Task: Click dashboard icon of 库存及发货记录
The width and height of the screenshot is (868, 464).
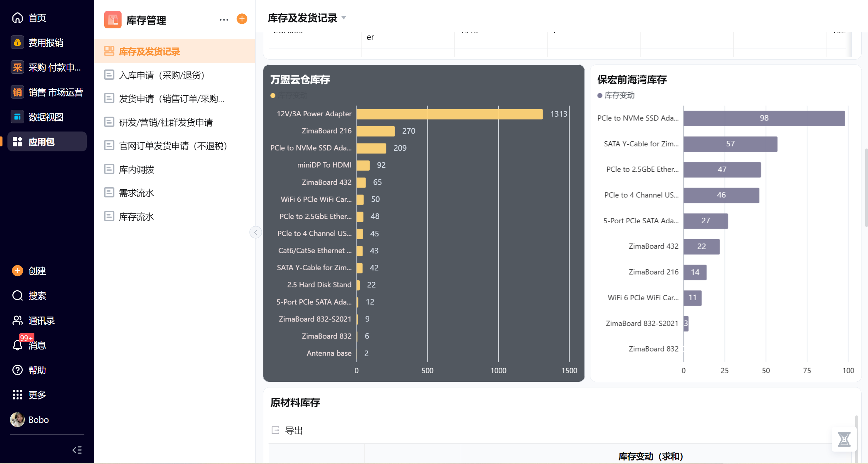Action: click(x=109, y=51)
